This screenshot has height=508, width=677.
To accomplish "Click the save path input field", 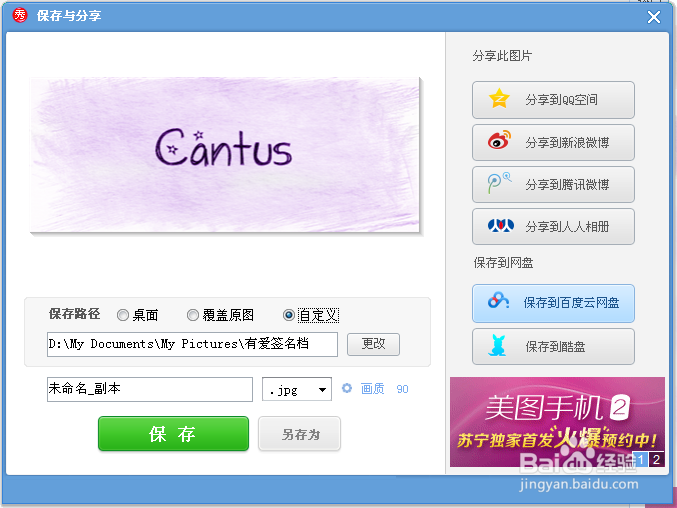I will pyautogui.click(x=192, y=344).
